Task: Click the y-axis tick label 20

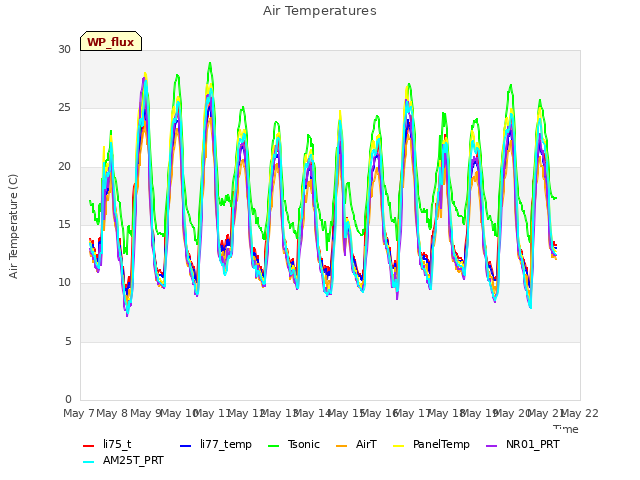Action: click(64, 167)
